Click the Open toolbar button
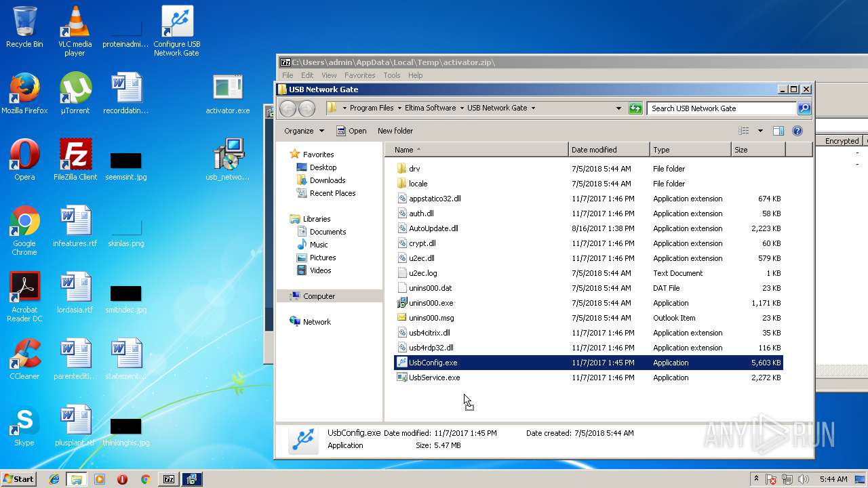The height and width of the screenshot is (488, 868). pyautogui.click(x=351, y=131)
